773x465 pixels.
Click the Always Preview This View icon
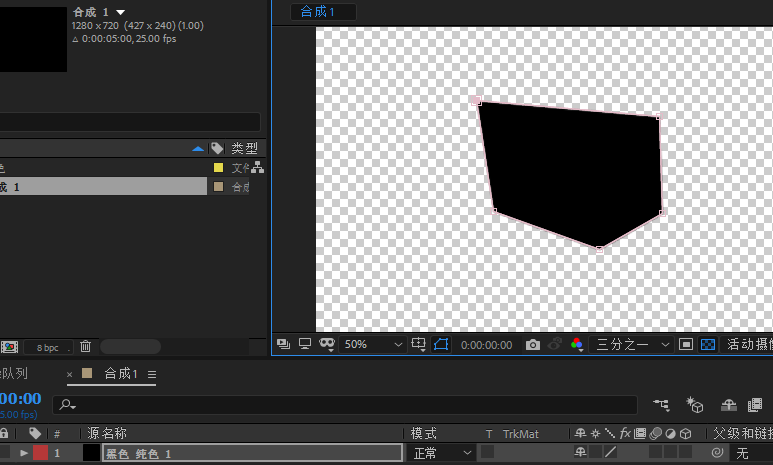click(283, 344)
